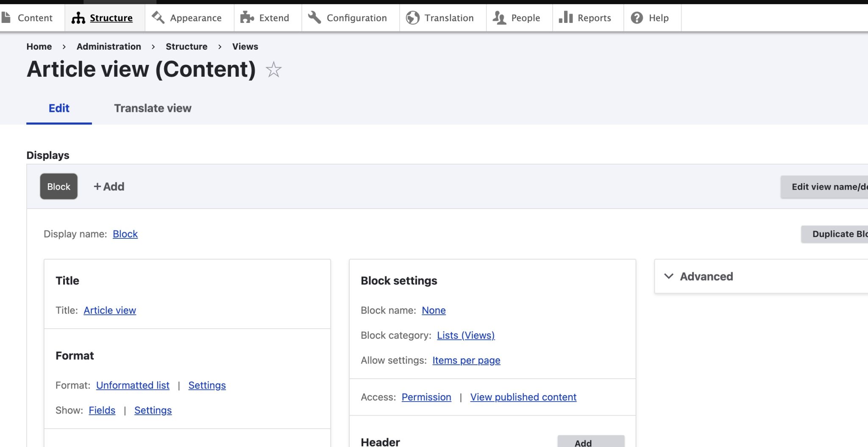Toggle the Block display button
The image size is (868, 447).
tap(58, 186)
